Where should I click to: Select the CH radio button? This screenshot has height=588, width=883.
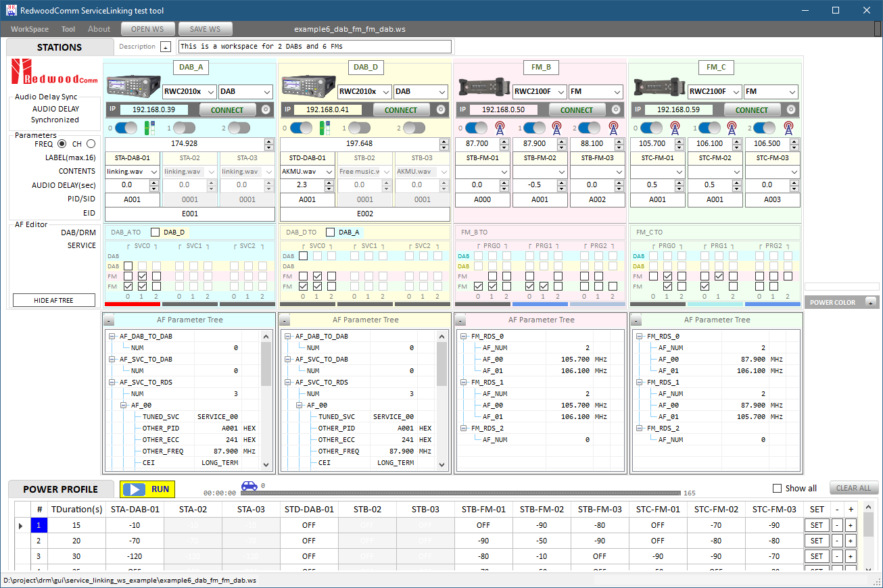[x=91, y=144]
